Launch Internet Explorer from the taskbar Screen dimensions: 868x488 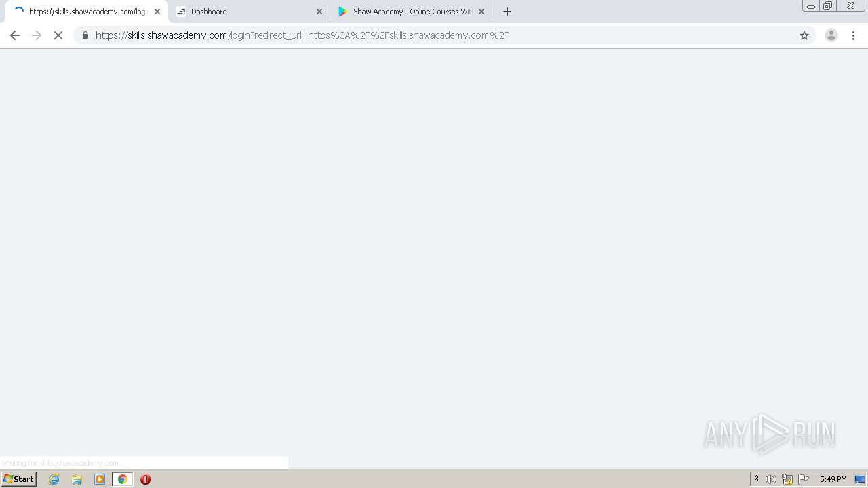point(54,479)
